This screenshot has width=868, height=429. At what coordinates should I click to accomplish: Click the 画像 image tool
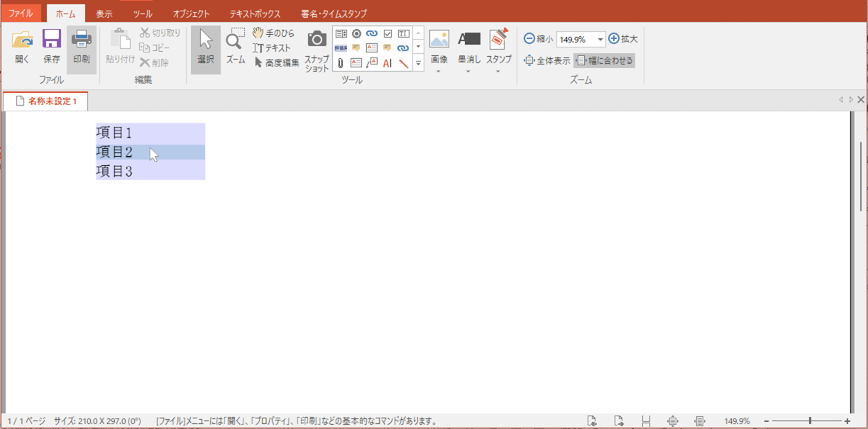tap(439, 46)
